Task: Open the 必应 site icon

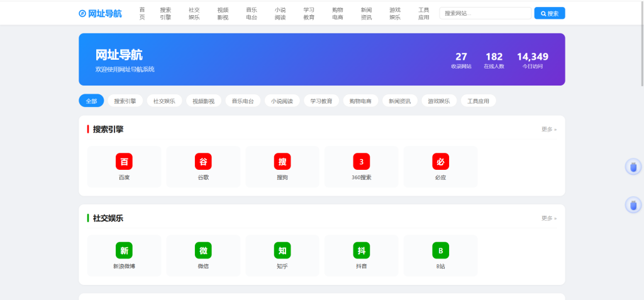Action: (x=441, y=162)
